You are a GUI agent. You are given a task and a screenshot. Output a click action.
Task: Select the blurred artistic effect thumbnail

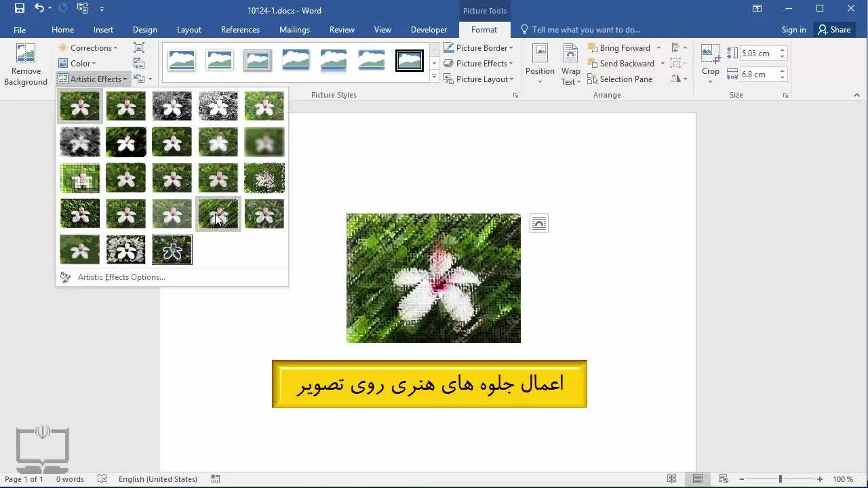(x=264, y=142)
